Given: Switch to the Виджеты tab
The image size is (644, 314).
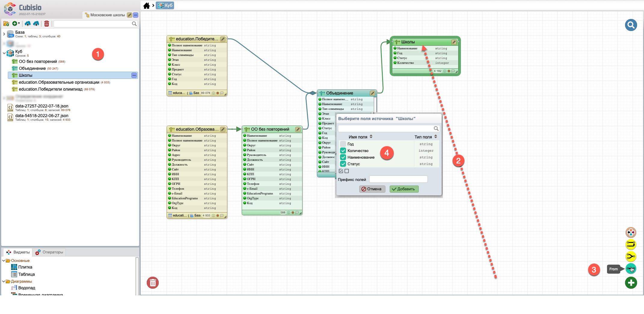Looking at the screenshot, I should click(x=18, y=252).
